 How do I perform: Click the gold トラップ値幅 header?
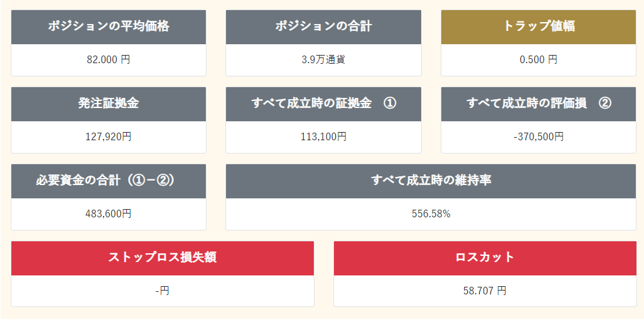coord(539,27)
